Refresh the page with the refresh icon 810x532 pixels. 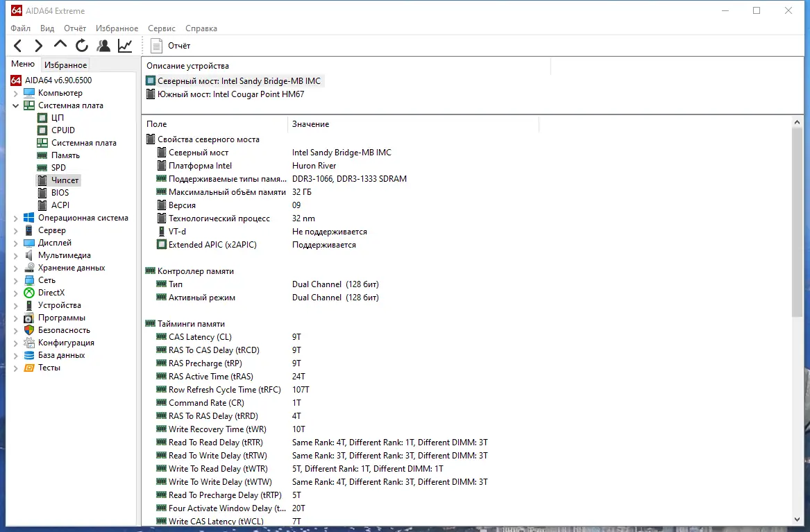[x=81, y=45]
